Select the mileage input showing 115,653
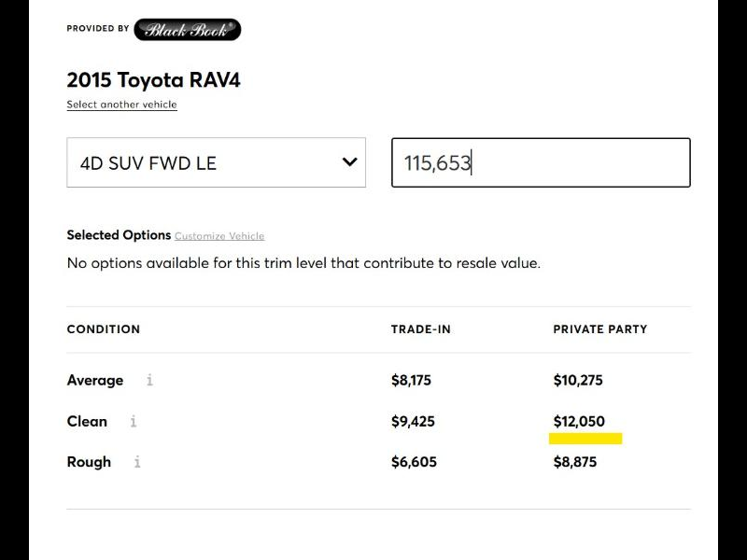The width and height of the screenshot is (747, 560). click(x=542, y=162)
